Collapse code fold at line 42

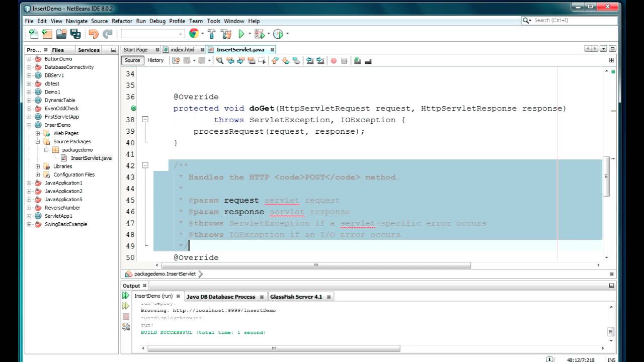(145, 165)
